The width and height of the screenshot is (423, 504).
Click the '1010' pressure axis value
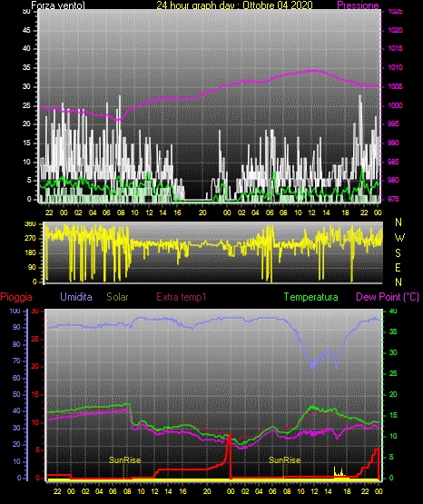[395, 67]
